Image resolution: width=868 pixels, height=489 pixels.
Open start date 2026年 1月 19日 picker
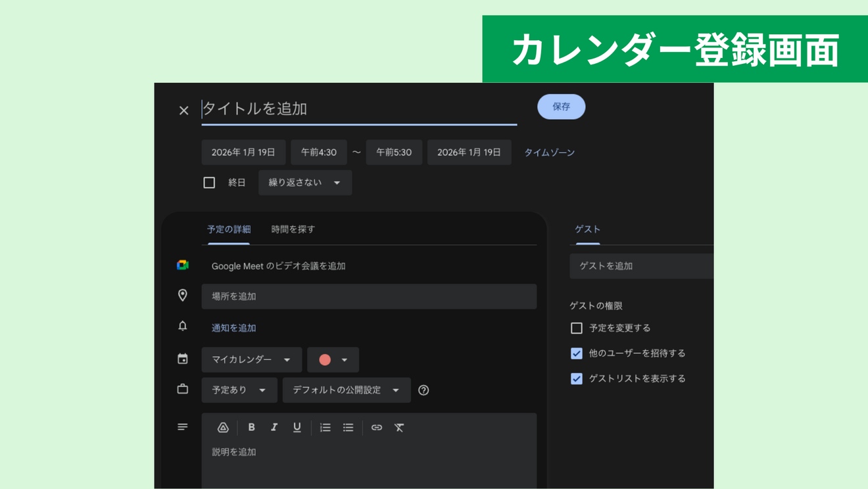click(243, 152)
